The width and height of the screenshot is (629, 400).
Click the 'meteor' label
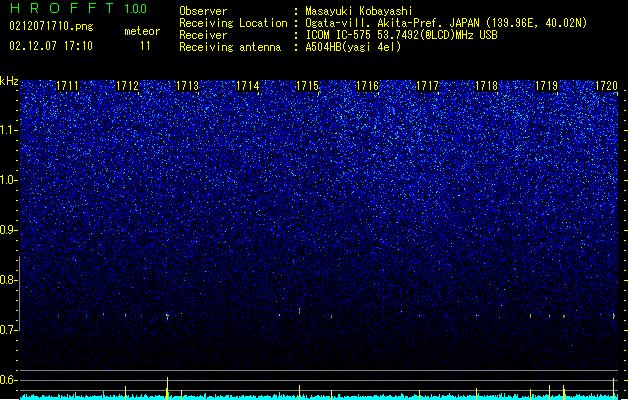point(142,31)
